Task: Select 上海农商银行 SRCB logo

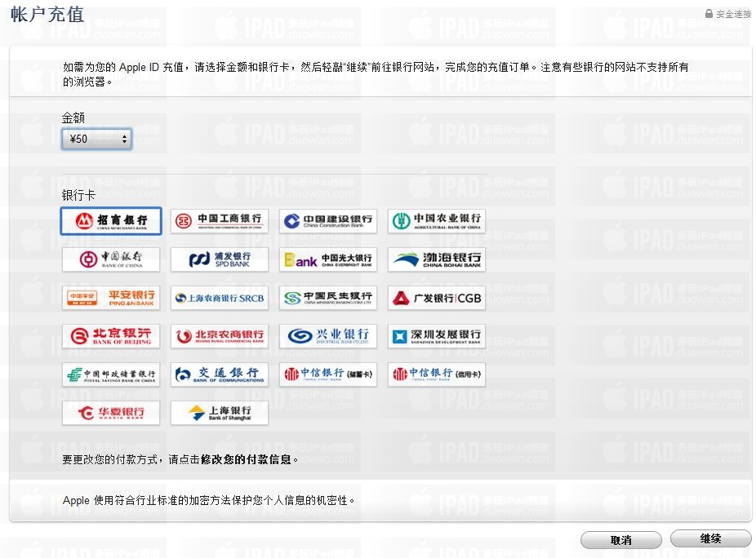Action: [x=220, y=298]
